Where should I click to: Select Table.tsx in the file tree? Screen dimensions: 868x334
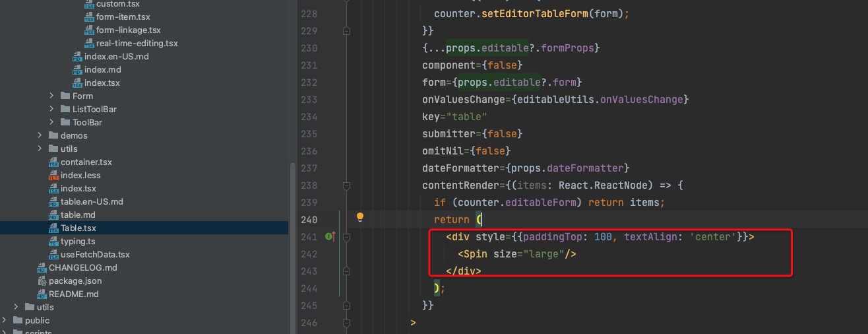[x=78, y=228]
